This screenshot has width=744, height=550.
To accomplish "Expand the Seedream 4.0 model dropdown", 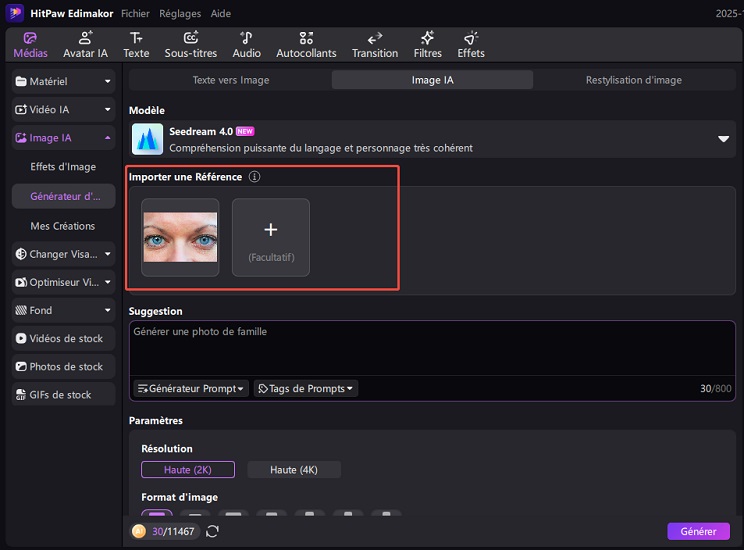I will point(723,139).
